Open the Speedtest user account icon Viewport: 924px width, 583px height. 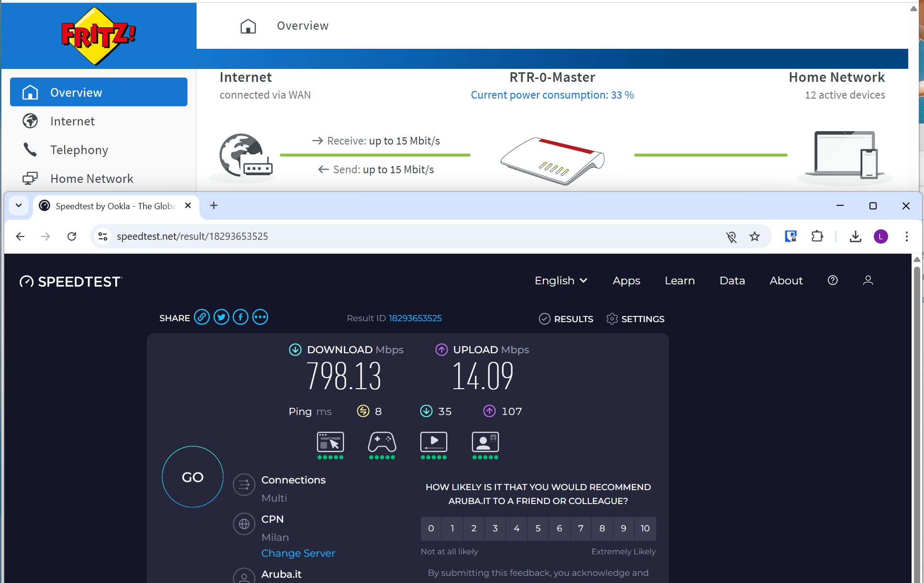click(x=868, y=280)
